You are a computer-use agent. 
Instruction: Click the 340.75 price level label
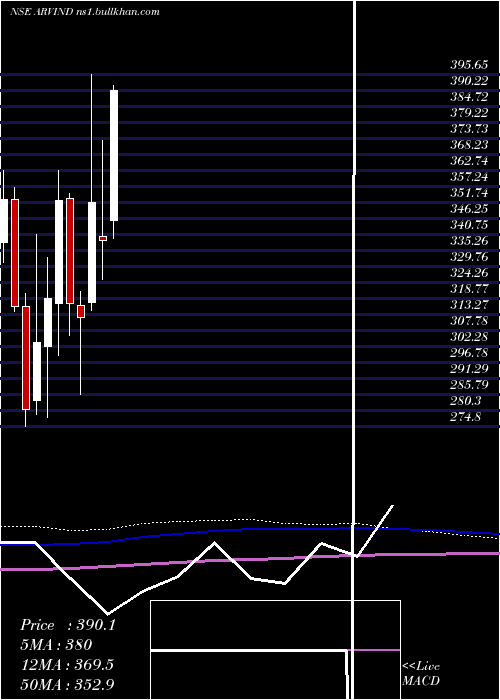point(469,225)
